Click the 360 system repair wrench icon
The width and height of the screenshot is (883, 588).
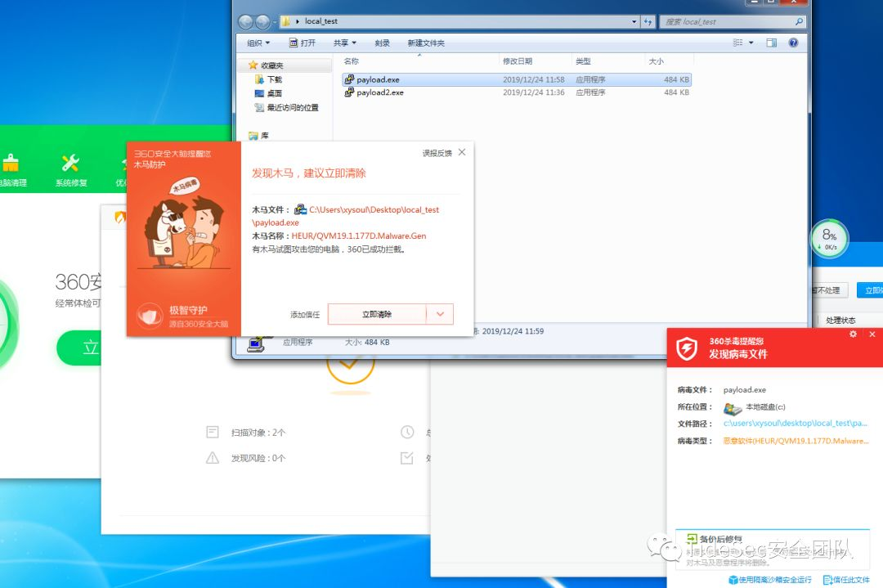point(70,164)
